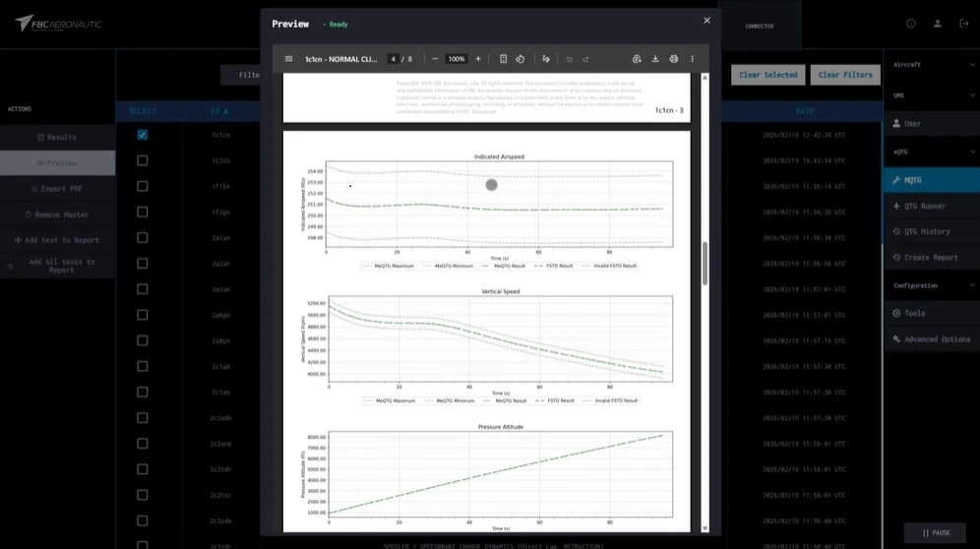The width and height of the screenshot is (980, 549).
Task: Click the Clear Selected button
Action: tap(767, 75)
